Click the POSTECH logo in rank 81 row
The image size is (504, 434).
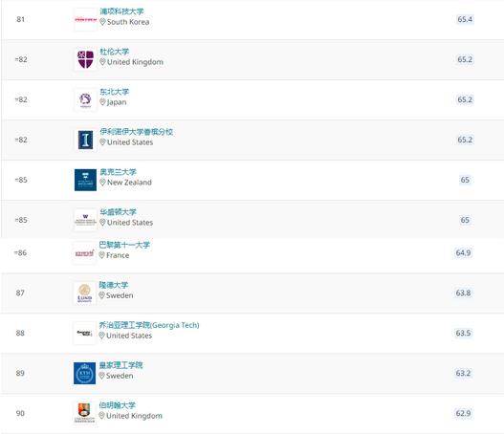[x=85, y=19]
